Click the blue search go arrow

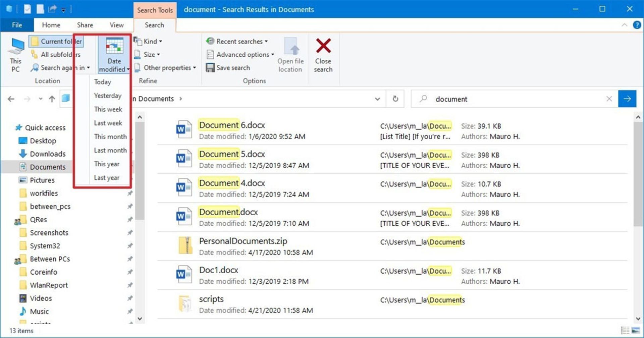click(x=627, y=99)
